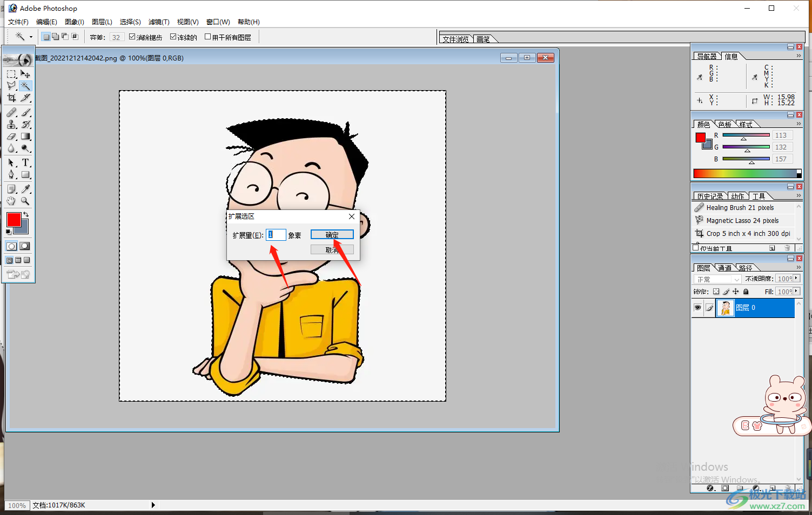Expand the Info panel flyout menu
812x515 pixels.
tap(798, 56)
